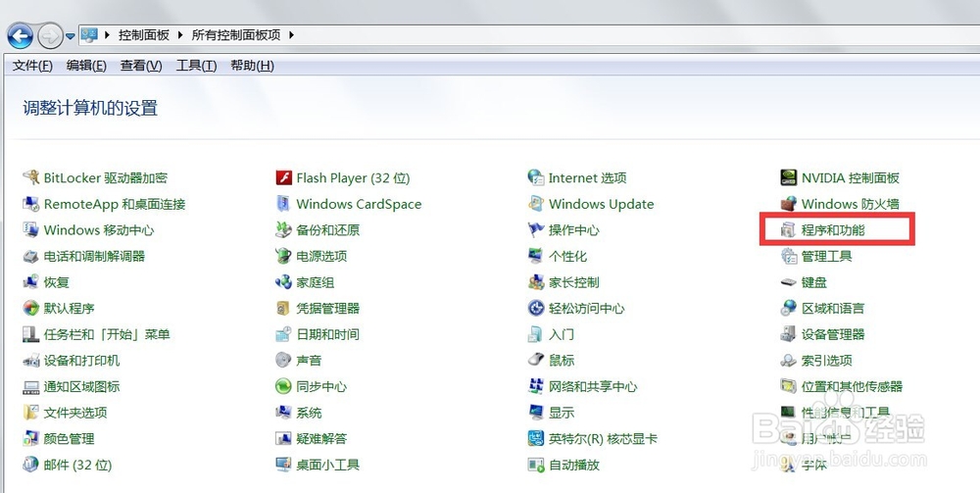Image resolution: width=980 pixels, height=493 pixels.
Task: Click the 网络和共享中心 icon
Action: [x=536, y=387]
